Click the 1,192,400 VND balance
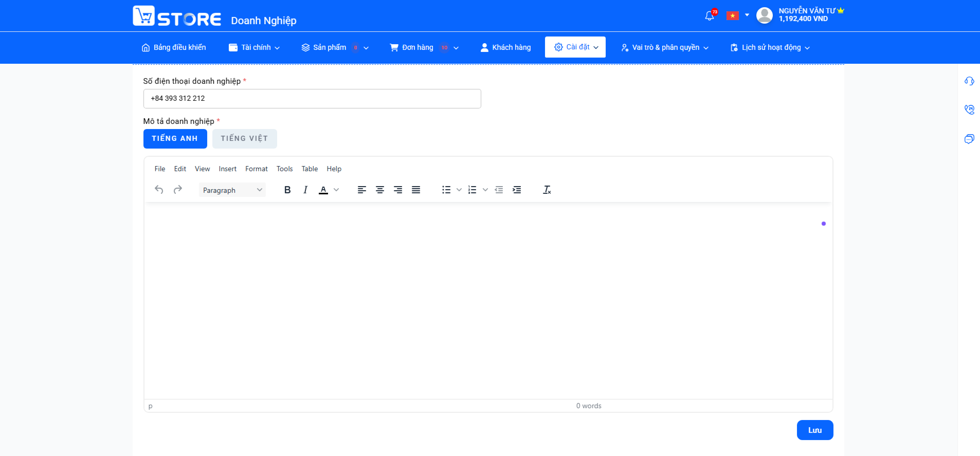 point(803,19)
